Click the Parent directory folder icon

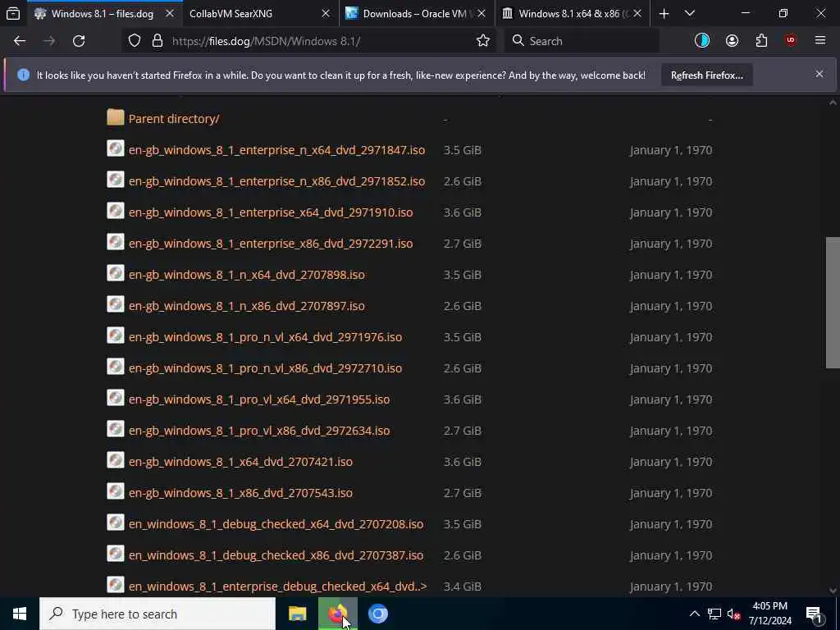(115, 117)
